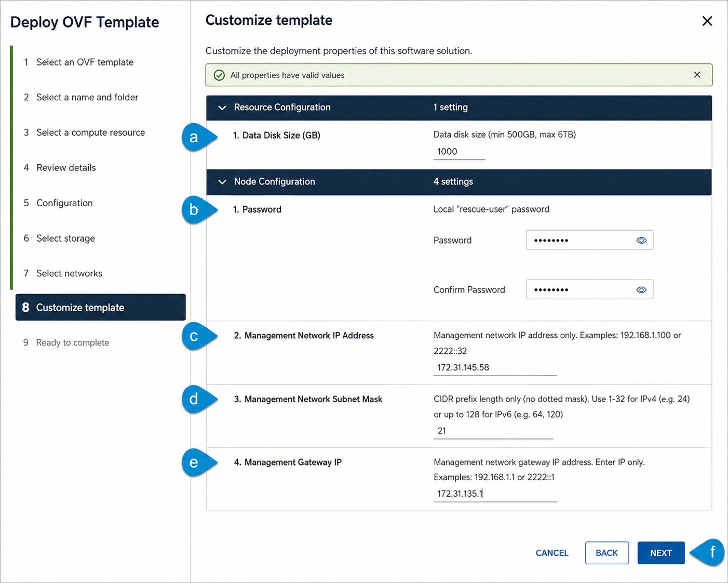The image size is (728, 583).
Task: Click the "2. Management Network IP Address" label
Action: [304, 336]
